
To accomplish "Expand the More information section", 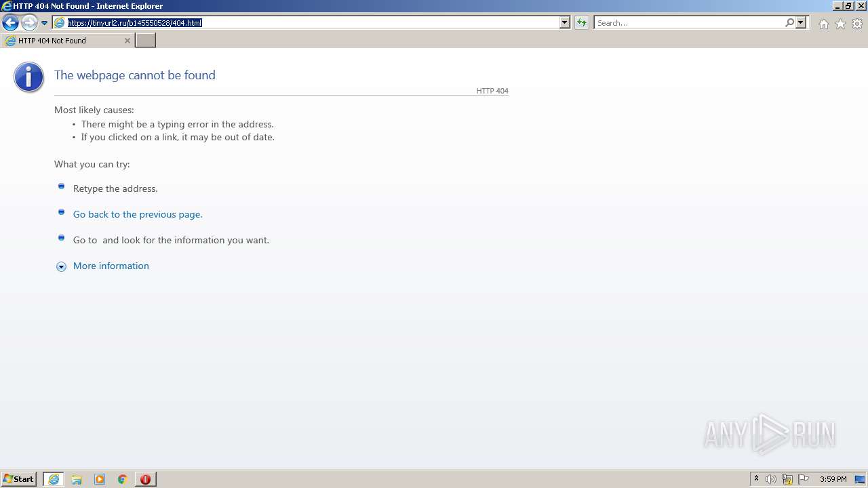I will pyautogui.click(x=61, y=266).
